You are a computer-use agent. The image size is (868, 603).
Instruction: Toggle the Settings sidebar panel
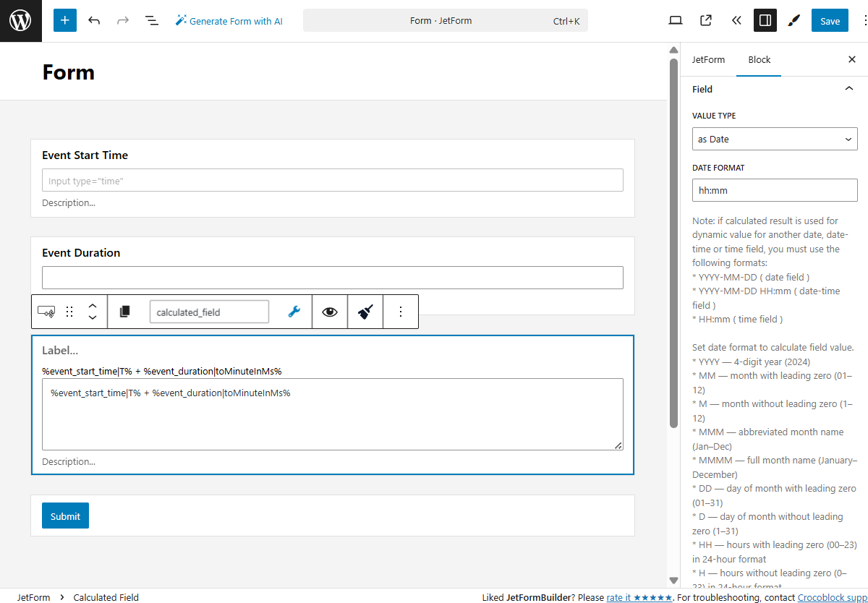coord(765,20)
